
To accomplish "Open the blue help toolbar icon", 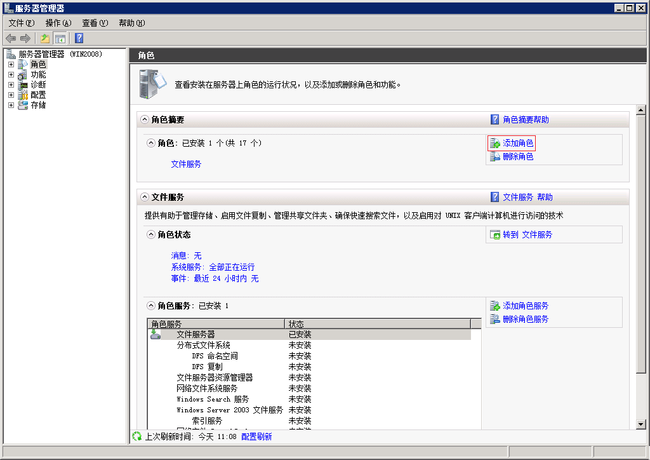I will pyautogui.click(x=79, y=38).
